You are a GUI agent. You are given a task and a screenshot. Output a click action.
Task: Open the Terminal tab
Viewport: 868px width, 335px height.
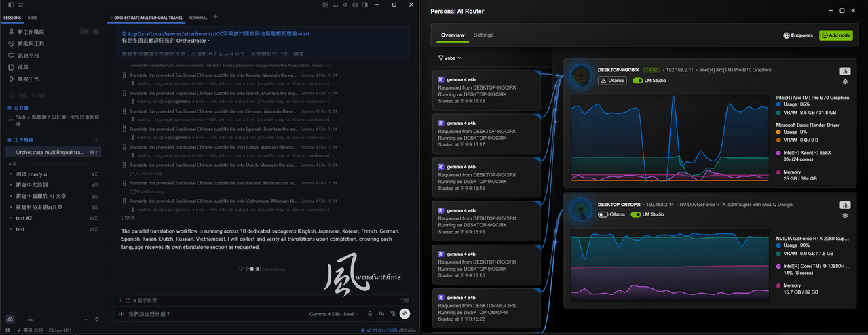[x=198, y=18]
